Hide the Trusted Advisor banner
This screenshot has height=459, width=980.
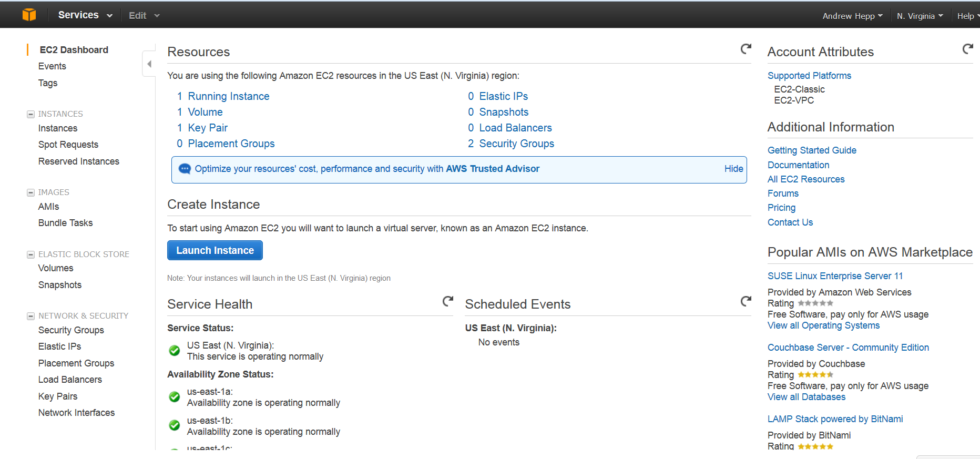point(733,169)
